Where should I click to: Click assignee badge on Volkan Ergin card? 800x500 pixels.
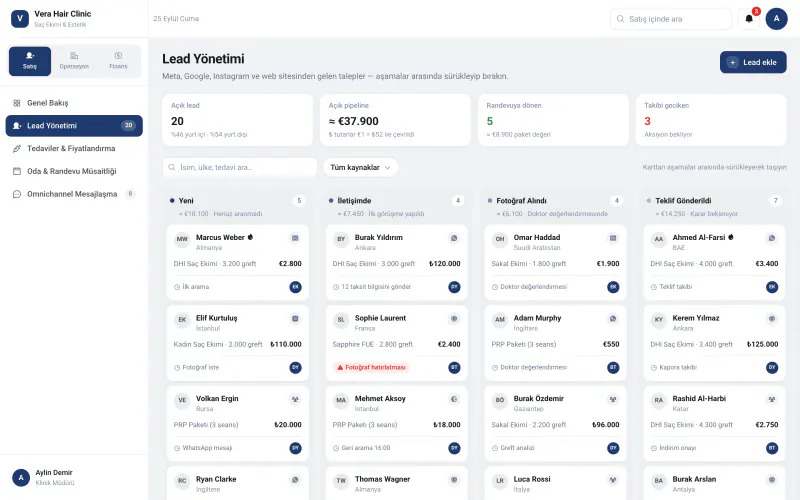pos(295,448)
